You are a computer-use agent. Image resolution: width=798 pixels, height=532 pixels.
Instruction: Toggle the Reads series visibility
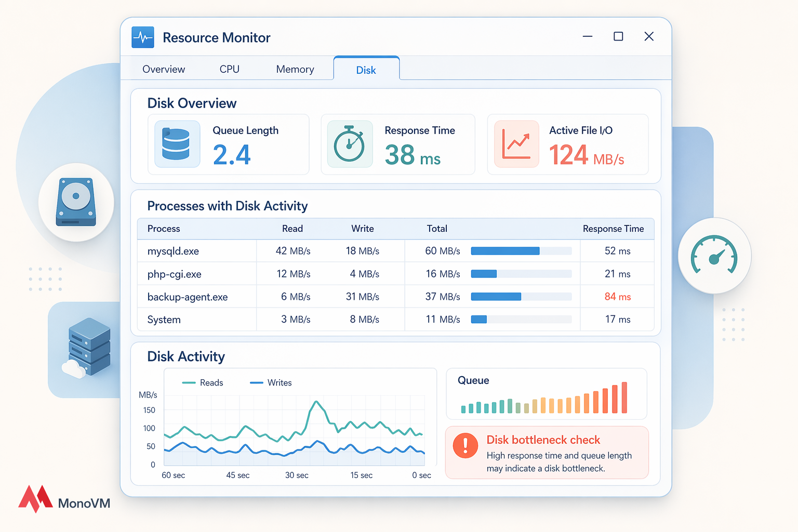(x=203, y=382)
